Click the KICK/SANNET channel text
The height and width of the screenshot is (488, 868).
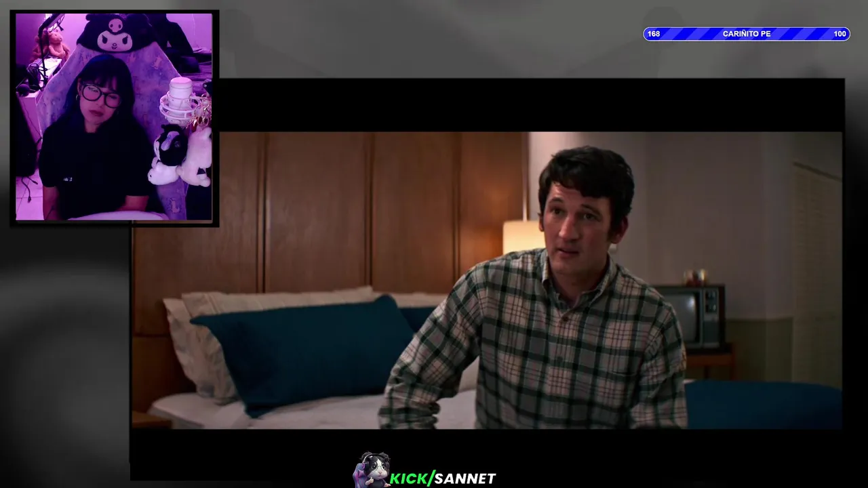(x=443, y=479)
